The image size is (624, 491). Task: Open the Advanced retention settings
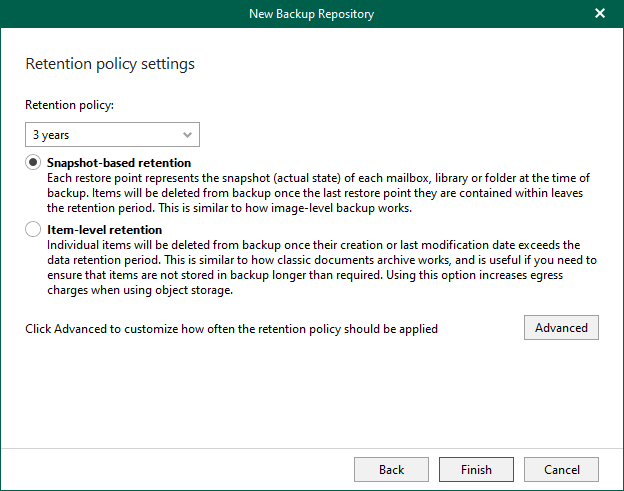pos(560,328)
